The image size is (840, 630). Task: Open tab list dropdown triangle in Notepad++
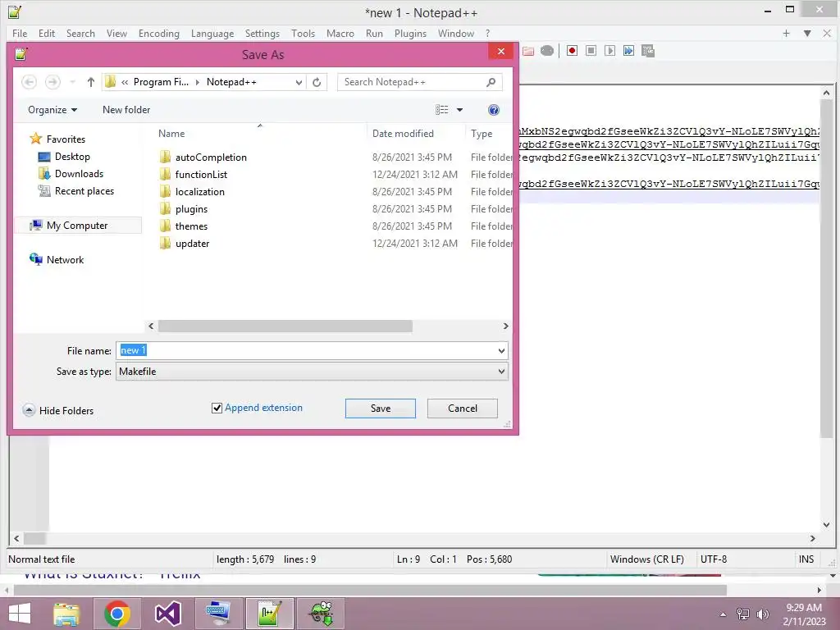point(807,33)
